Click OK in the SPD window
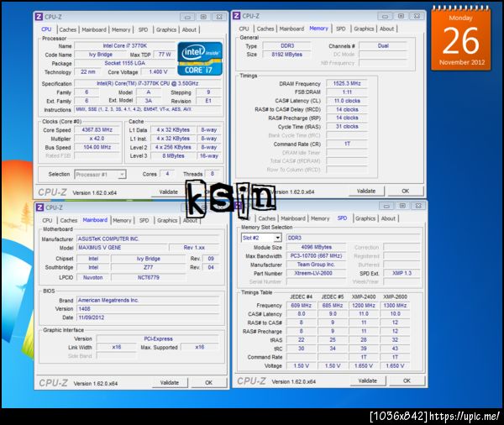The width and height of the screenshot is (504, 425). coord(407,380)
